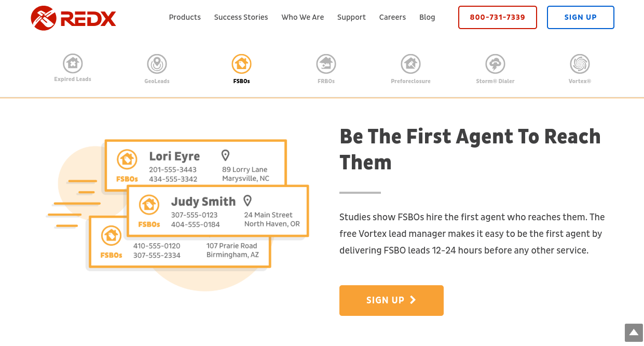
Task: Click the Judy Smith lead card
Action: (x=218, y=211)
